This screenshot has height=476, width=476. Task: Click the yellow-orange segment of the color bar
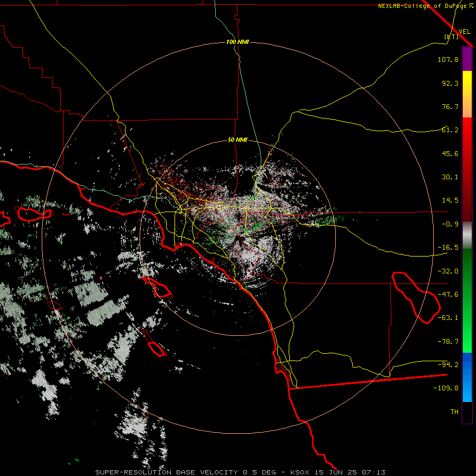467,94
